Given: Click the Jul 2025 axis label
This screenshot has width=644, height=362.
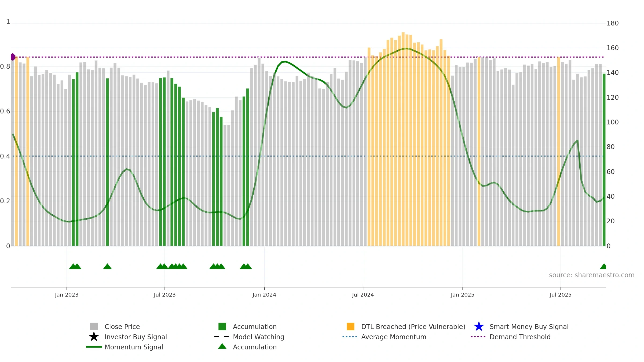Looking at the screenshot, I should coord(561,295).
